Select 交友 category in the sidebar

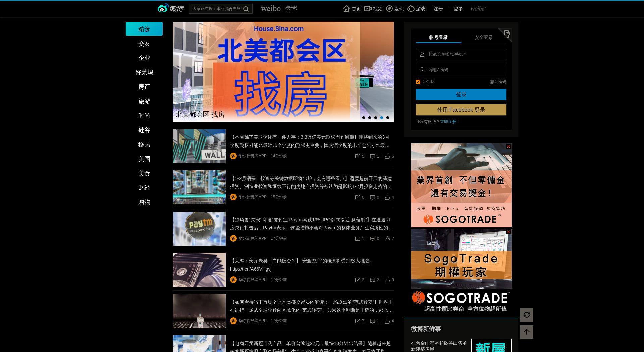(144, 44)
